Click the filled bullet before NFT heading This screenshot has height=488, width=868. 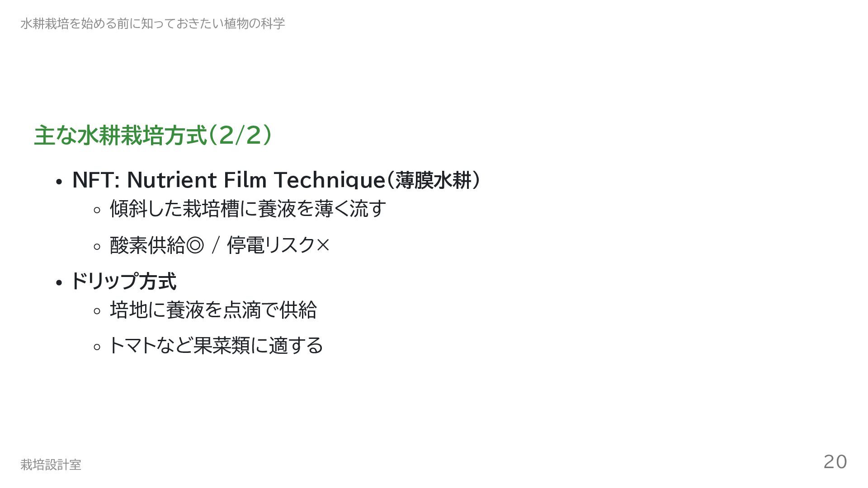pos(58,182)
